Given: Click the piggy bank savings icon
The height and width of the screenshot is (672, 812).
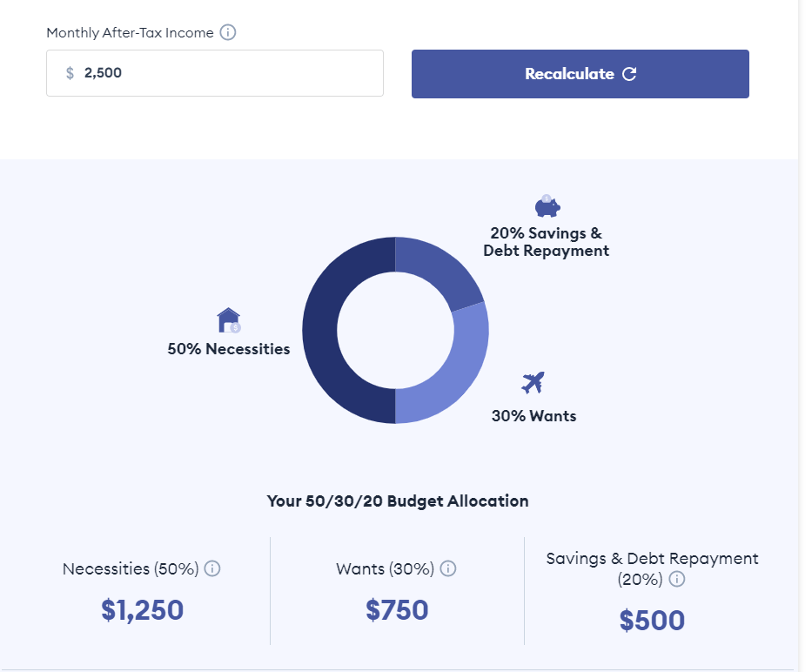Looking at the screenshot, I should [547, 206].
